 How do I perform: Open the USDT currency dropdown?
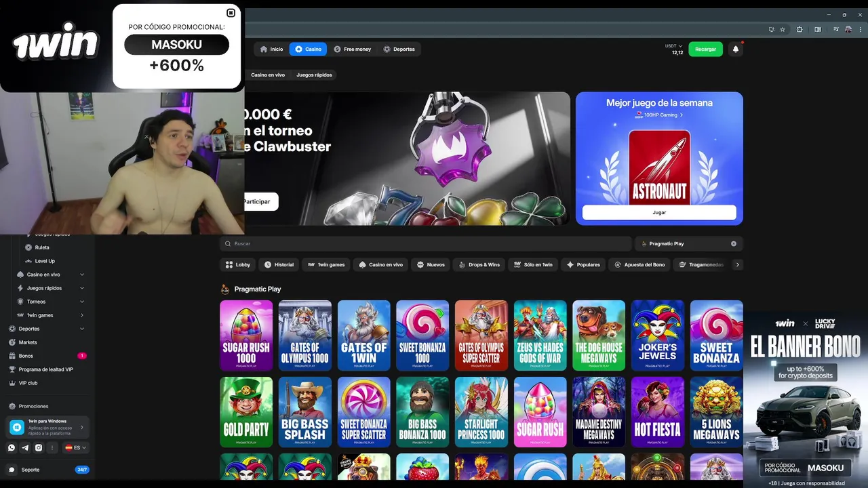tap(674, 46)
